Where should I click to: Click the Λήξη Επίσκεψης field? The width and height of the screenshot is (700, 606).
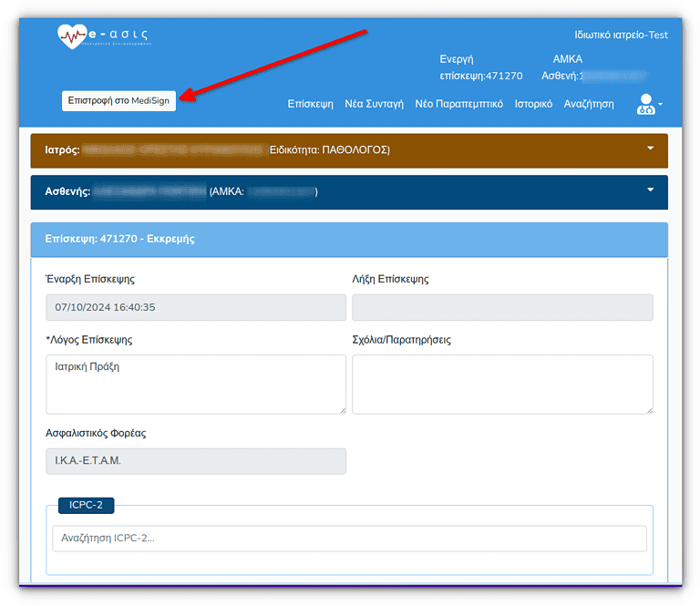click(x=502, y=307)
